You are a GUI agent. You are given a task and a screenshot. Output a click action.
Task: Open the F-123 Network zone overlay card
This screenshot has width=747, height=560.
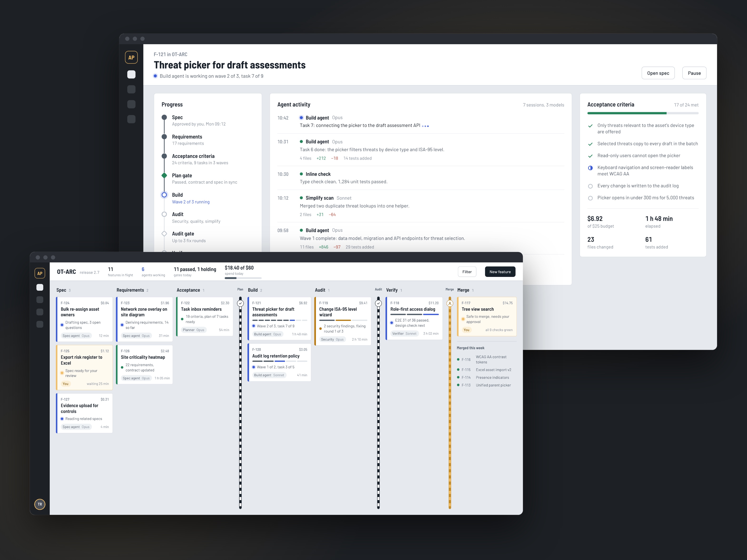145,319
